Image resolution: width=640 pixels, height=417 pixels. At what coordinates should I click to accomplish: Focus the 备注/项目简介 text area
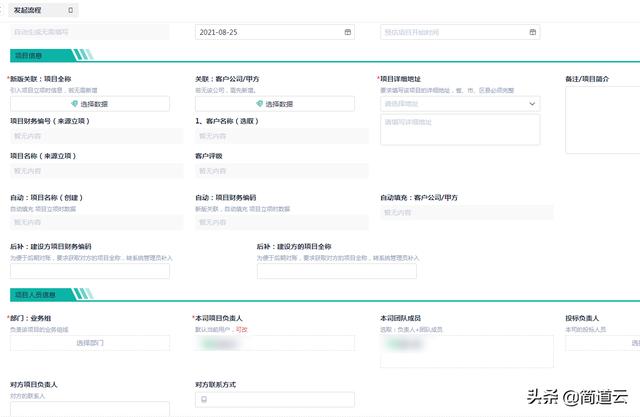pyautogui.click(x=602, y=120)
